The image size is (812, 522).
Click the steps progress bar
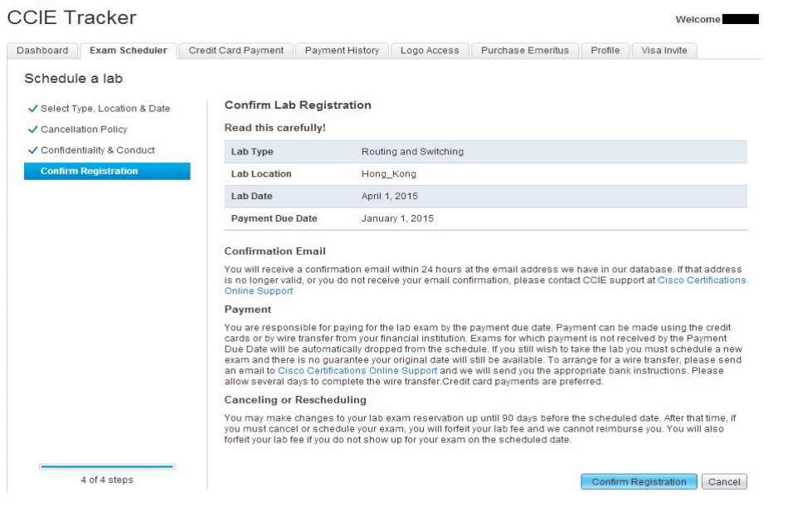(107, 466)
